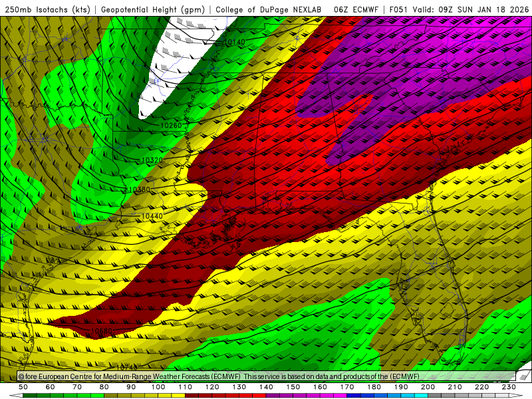Image resolution: width=532 pixels, height=399 pixels.
Task: Click the 10380 height contour label
Action: coord(140,190)
